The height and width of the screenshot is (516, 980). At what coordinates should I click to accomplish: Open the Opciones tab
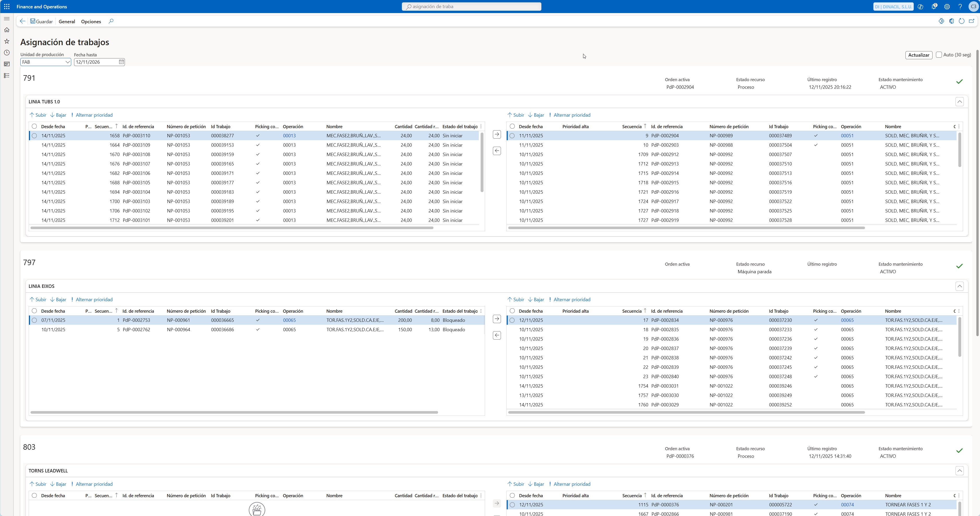coord(91,21)
